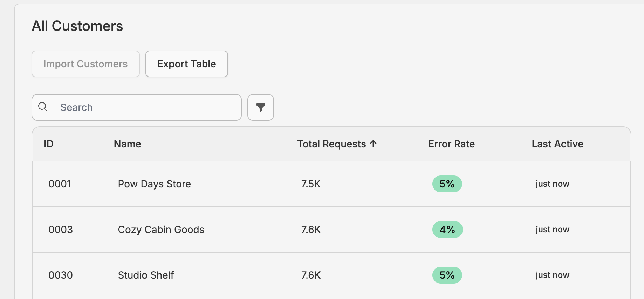Select customer ID 0030

[61, 275]
